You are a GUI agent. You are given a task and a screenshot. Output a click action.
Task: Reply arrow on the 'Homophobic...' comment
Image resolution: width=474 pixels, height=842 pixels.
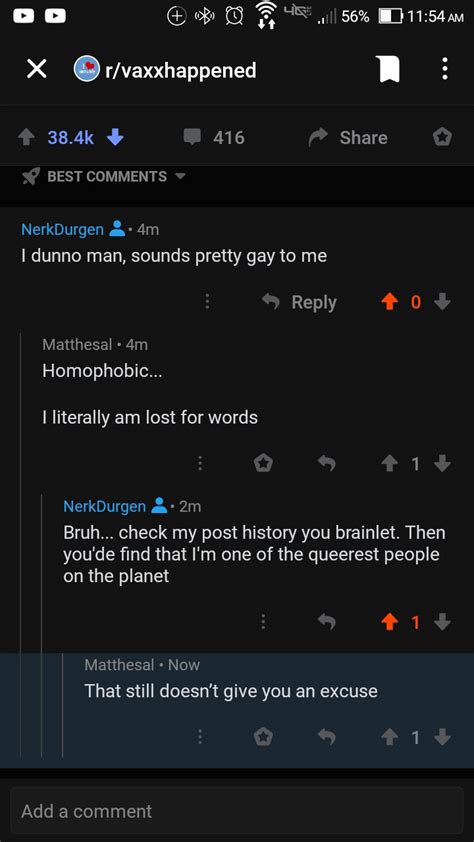pos(326,463)
